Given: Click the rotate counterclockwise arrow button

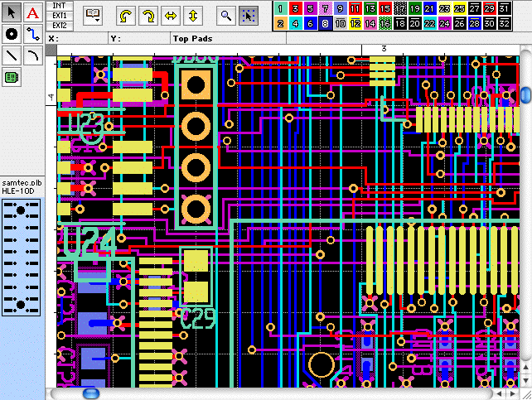Looking at the screenshot, I should click(125, 16).
